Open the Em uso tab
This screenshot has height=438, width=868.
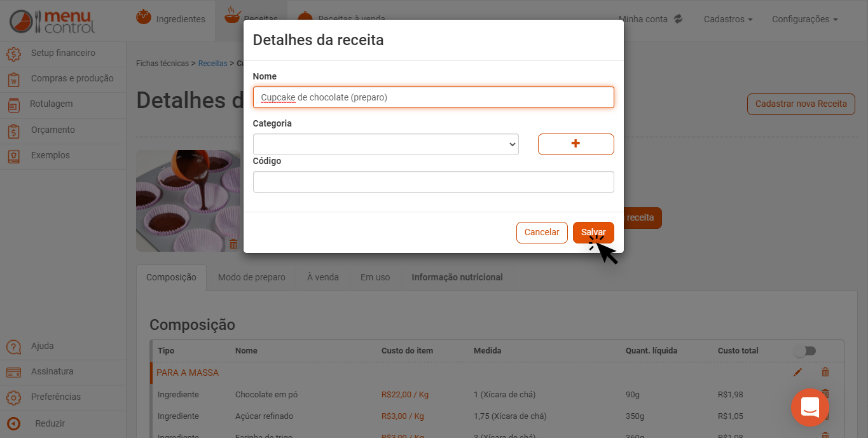point(375,278)
